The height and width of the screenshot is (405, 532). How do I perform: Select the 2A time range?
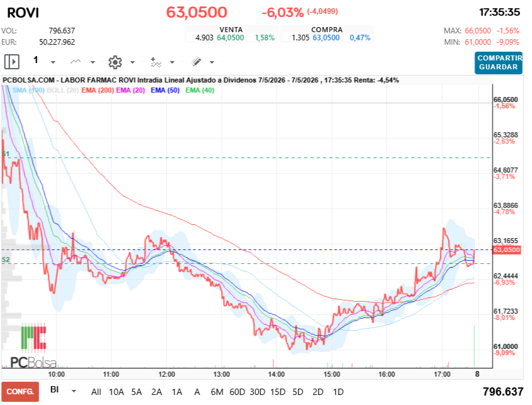[156, 392]
